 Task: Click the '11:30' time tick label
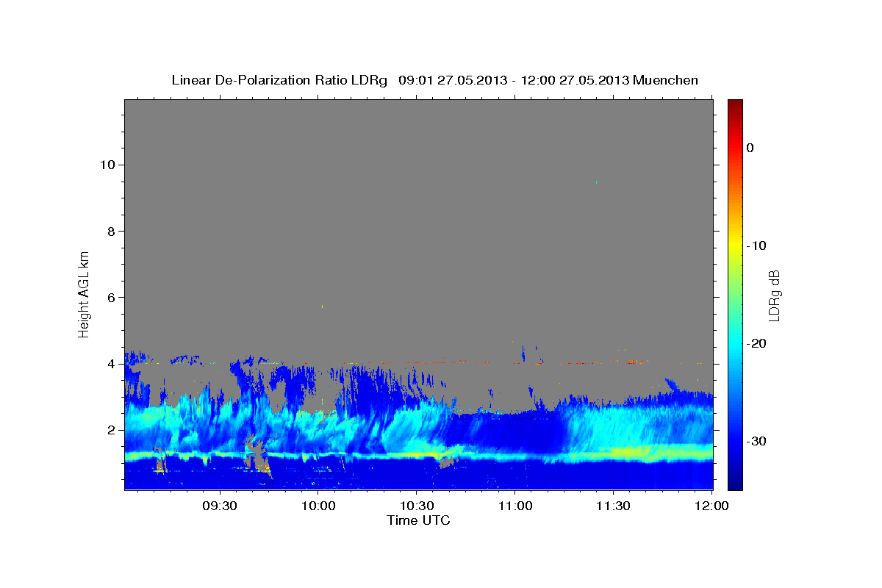pyautogui.click(x=612, y=506)
